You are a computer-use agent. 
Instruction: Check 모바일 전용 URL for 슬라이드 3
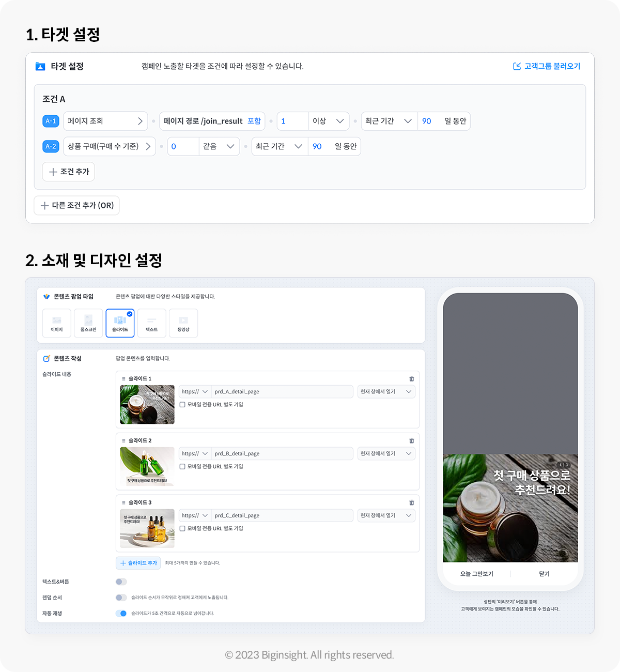coord(182,529)
